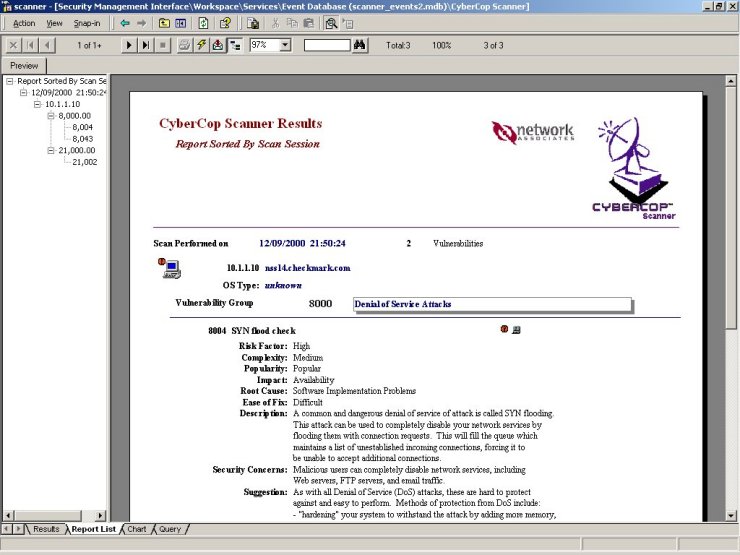
Task: Click the scissors cut icon
Action: (x=276, y=23)
